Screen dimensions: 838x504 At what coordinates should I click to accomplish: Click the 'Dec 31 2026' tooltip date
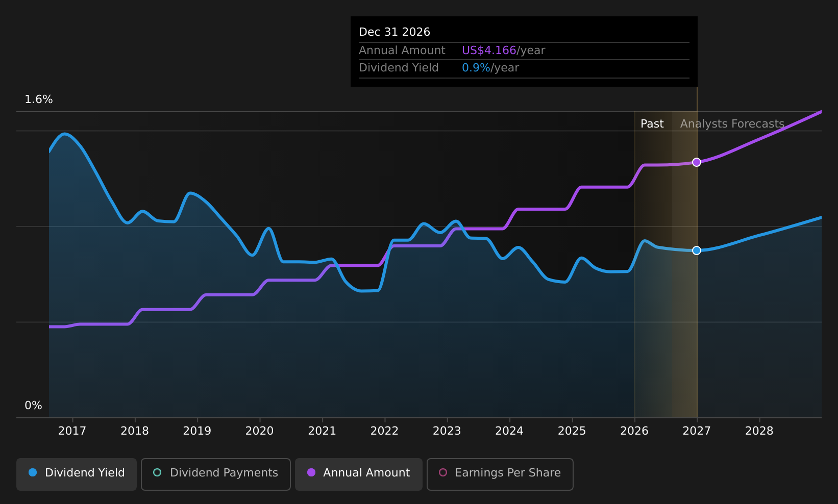coord(395,32)
